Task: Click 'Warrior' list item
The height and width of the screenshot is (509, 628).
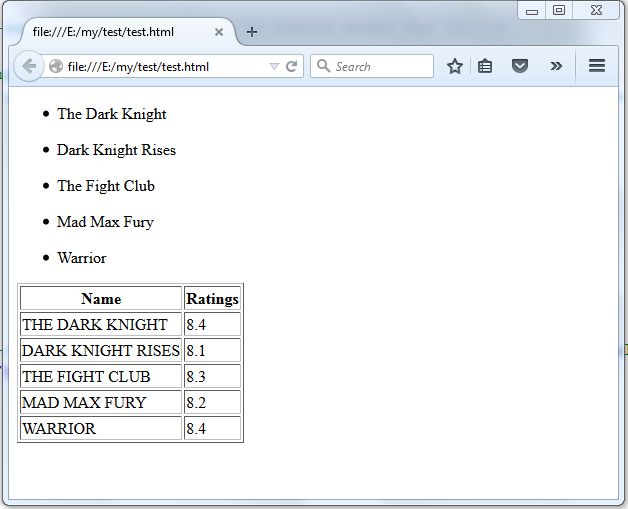Action: [x=82, y=258]
